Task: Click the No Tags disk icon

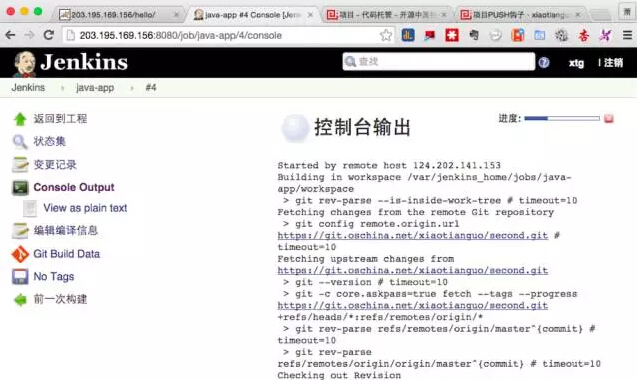Action: (20, 277)
